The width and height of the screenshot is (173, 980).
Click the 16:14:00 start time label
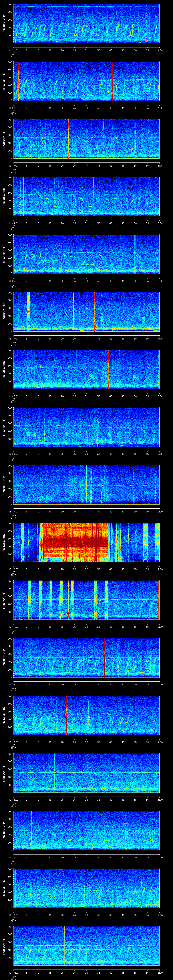pos(13,800)
